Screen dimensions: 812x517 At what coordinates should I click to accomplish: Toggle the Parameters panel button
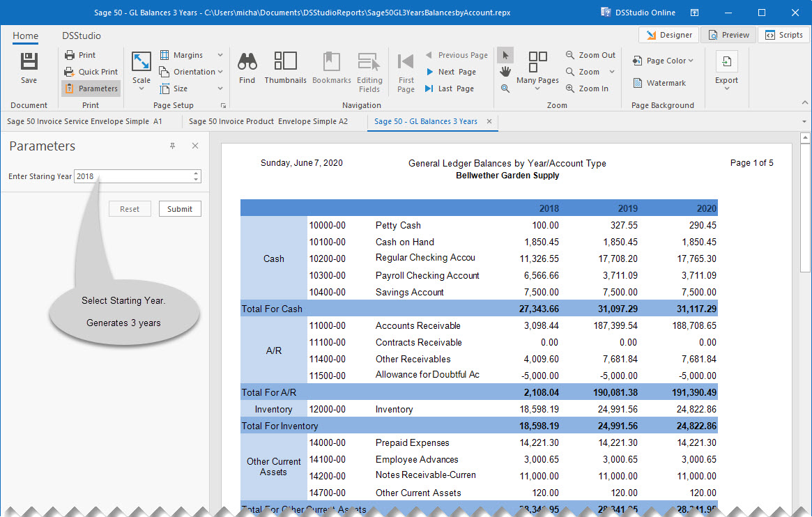tap(91, 88)
